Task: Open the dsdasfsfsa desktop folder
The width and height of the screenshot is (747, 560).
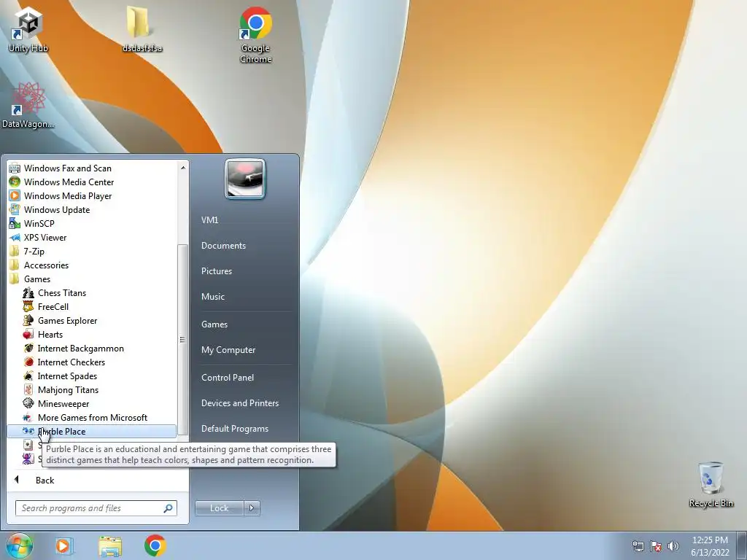Action: [x=142, y=29]
